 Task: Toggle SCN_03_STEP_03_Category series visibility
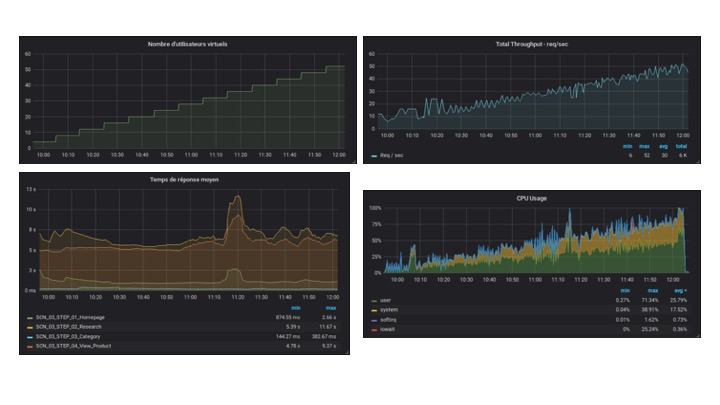point(68,337)
